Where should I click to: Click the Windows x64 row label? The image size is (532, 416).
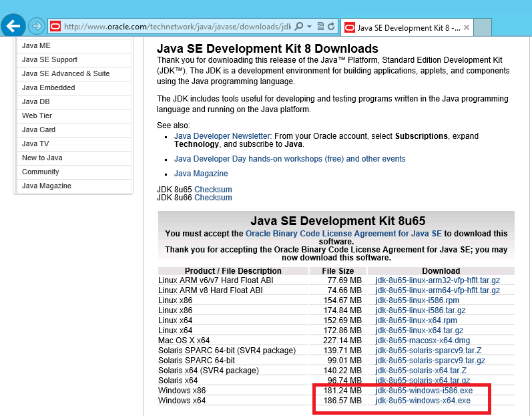pos(182,401)
